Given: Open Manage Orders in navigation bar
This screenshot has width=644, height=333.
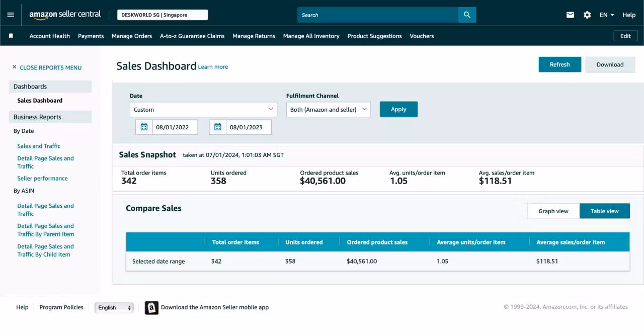Looking at the screenshot, I should 132,36.
